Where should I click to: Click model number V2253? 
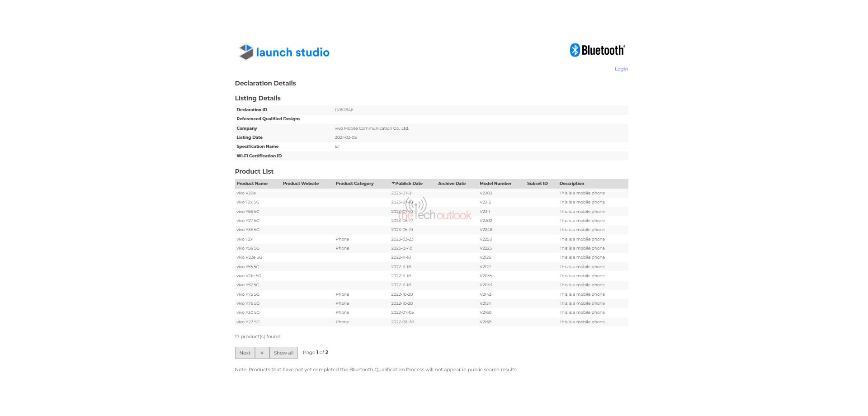click(486, 239)
